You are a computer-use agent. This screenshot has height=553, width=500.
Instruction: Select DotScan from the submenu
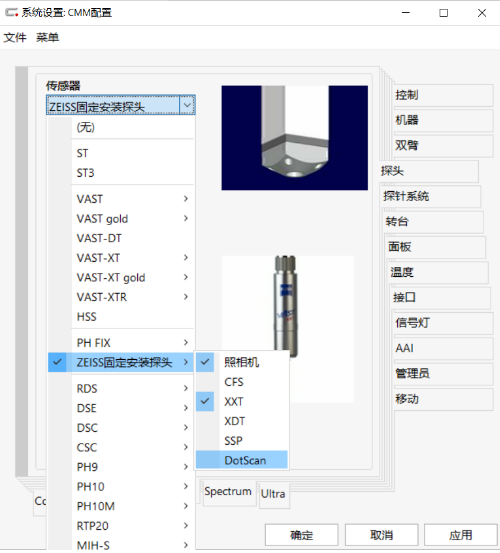tap(242, 460)
